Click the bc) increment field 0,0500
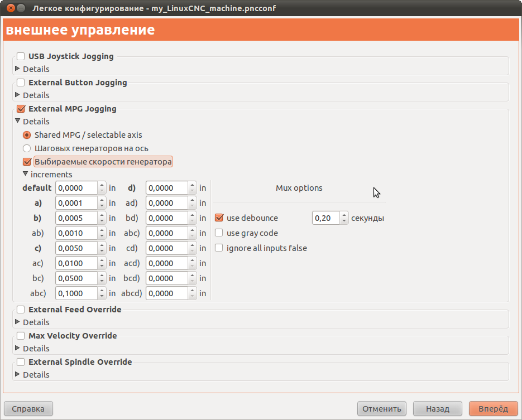 click(x=76, y=278)
